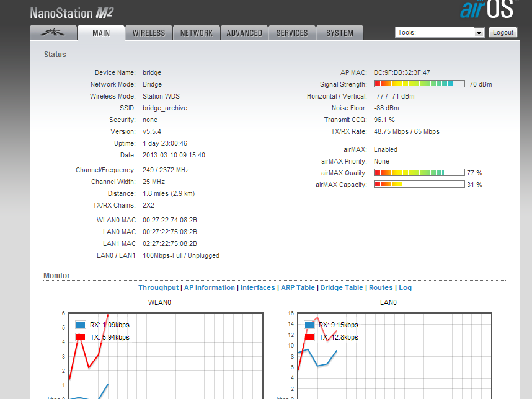Click the red TX legend square in WLAN0

[x=81, y=337]
